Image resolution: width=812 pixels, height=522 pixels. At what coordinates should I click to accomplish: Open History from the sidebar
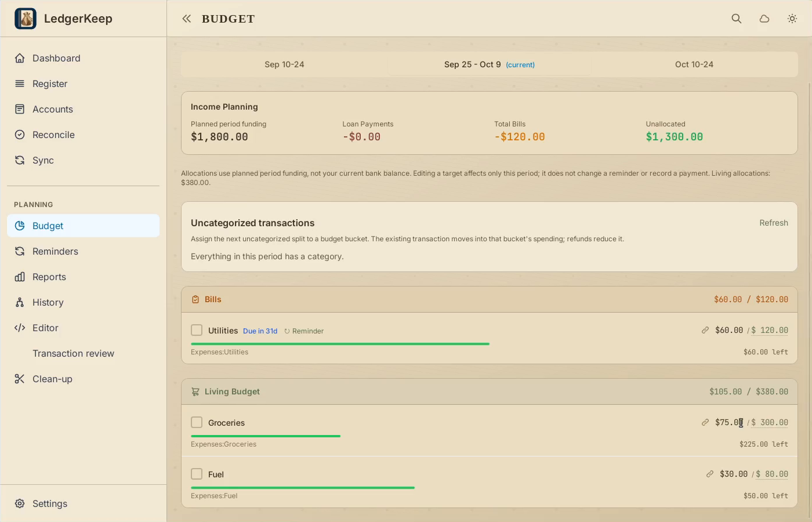coord(83,302)
